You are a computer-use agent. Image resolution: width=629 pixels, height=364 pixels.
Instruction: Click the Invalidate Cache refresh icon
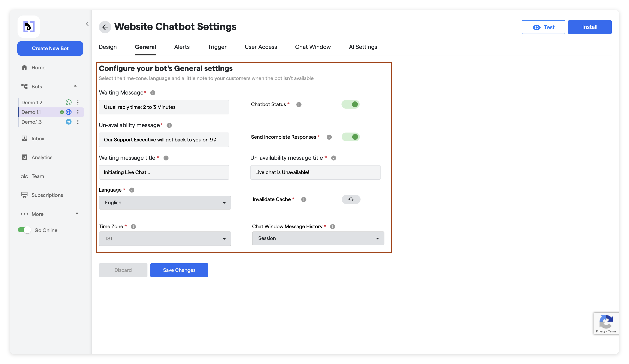tap(351, 199)
